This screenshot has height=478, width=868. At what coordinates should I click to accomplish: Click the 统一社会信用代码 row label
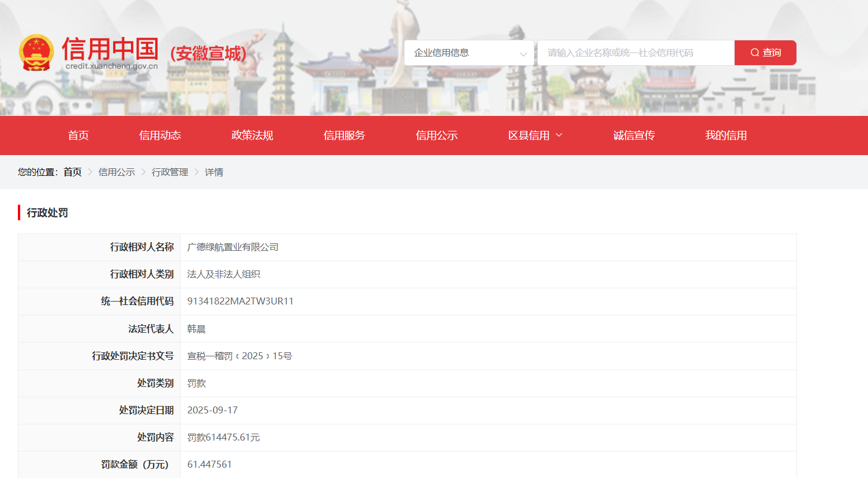(137, 302)
